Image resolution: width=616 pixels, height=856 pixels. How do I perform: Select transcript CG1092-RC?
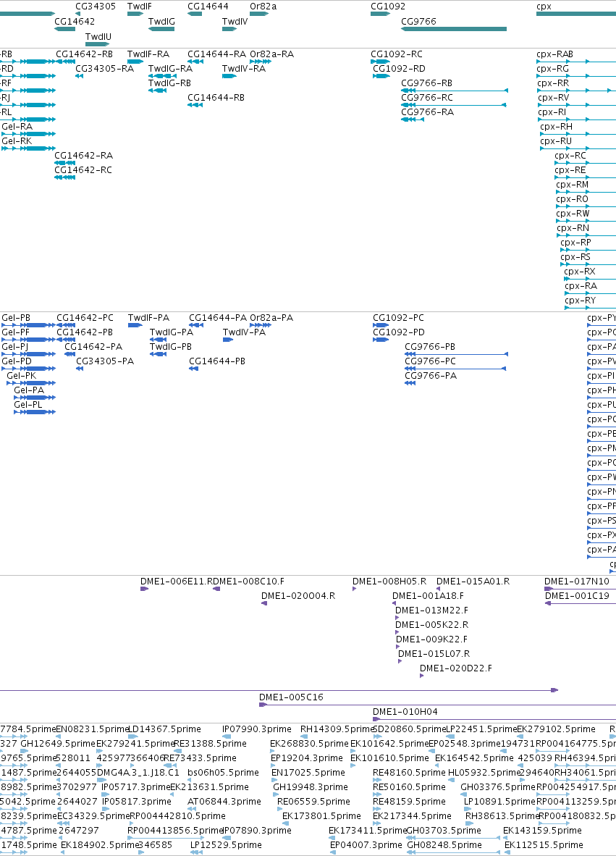coord(397,54)
